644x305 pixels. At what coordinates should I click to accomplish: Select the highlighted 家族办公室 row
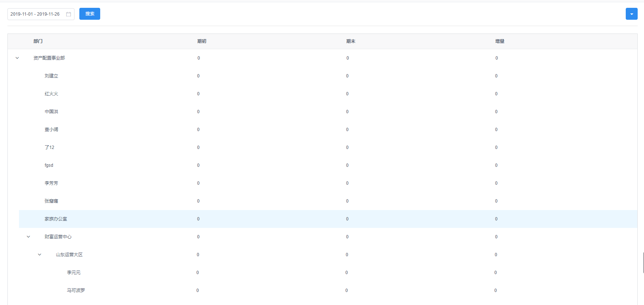[328, 219]
